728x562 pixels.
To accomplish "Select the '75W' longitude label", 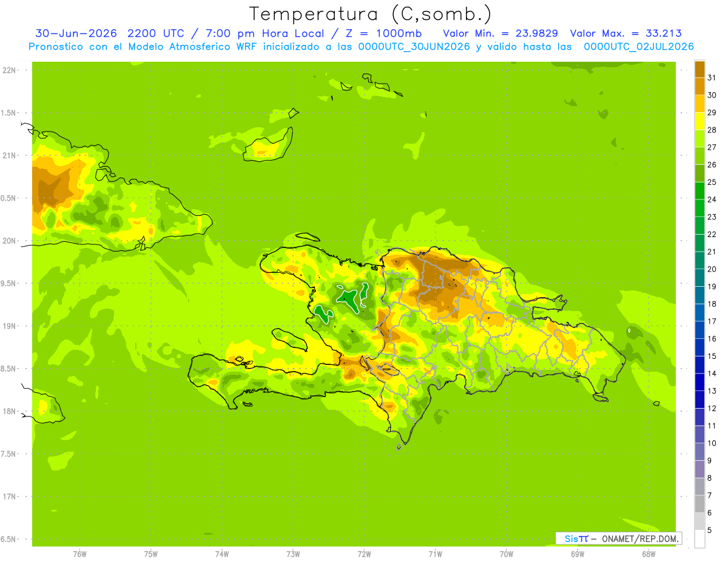I will [x=151, y=554].
